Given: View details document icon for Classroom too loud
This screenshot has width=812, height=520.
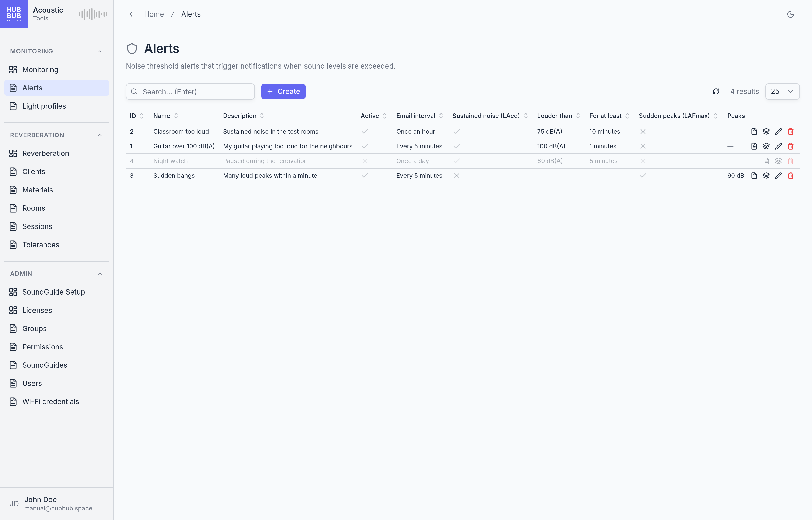Looking at the screenshot, I should coord(754,131).
